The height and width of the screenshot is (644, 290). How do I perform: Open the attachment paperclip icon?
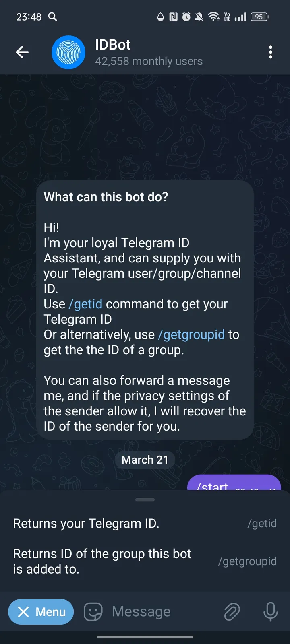pos(231,611)
